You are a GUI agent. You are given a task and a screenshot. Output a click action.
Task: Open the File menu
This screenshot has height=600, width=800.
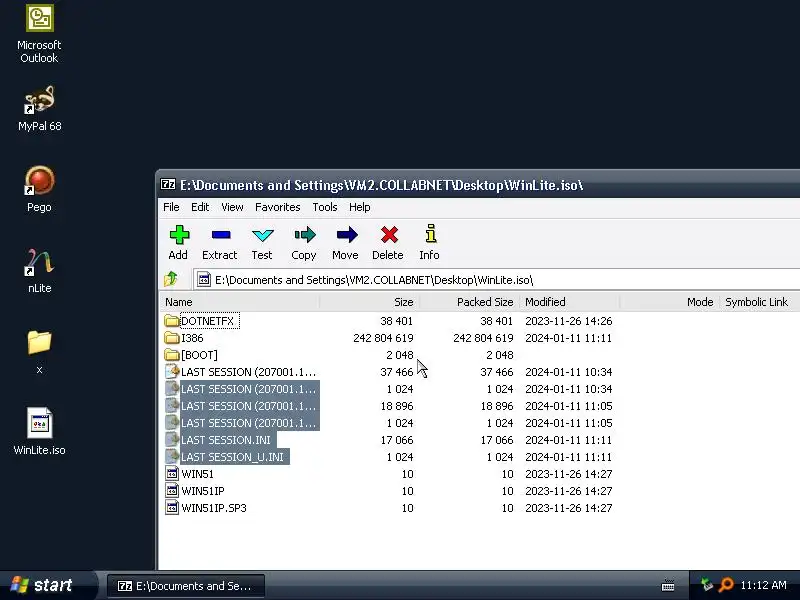171,207
